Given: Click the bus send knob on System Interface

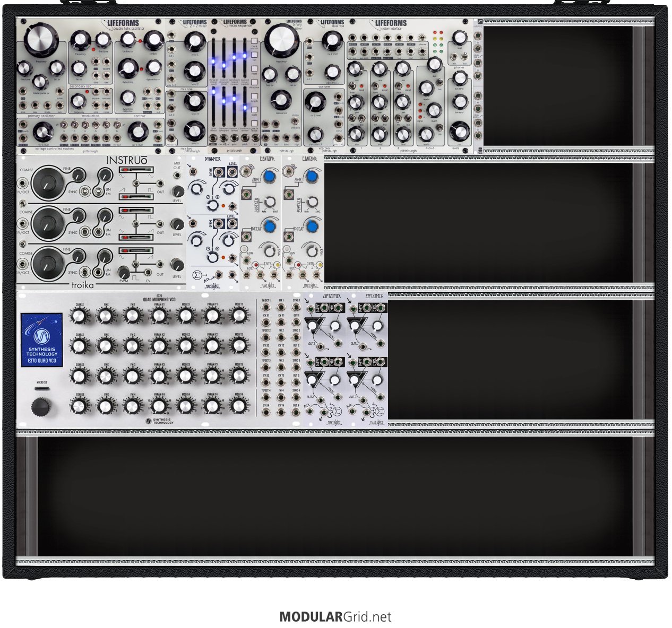Looking at the screenshot, I should pyautogui.click(x=460, y=101).
